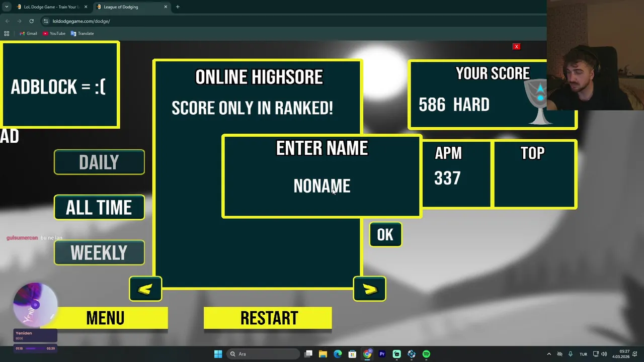Reload the page in Chrome

[x=31, y=21]
